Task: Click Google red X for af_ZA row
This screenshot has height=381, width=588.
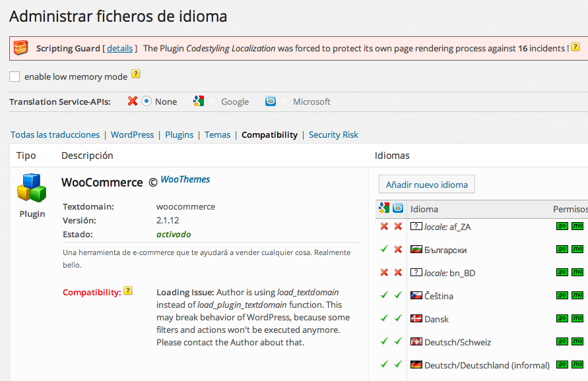Action: point(384,226)
